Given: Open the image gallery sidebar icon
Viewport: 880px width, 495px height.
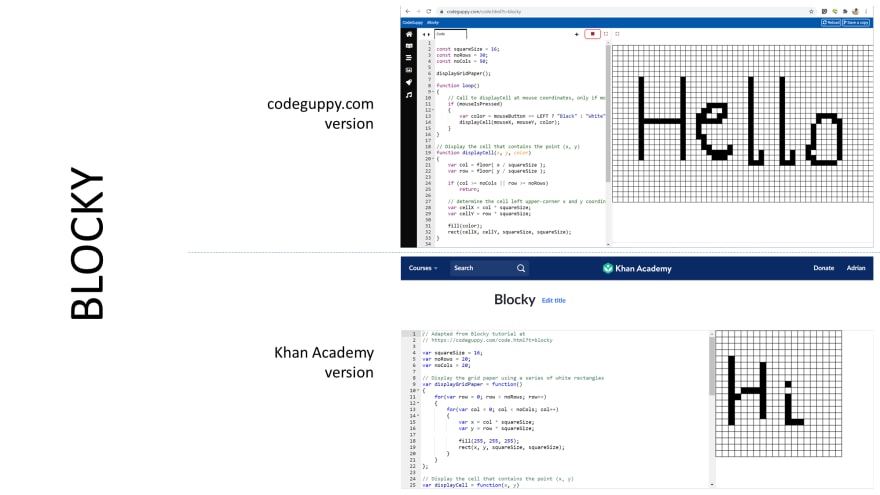Looking at the screenshot, I should [409, 70].
